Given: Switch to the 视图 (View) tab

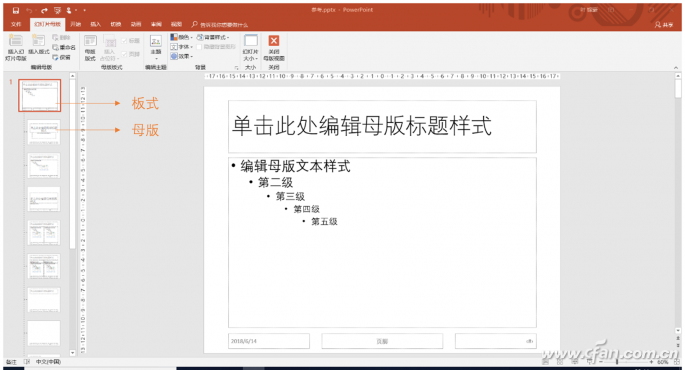Looking at the screenshot, I should [x=176, y=24].
